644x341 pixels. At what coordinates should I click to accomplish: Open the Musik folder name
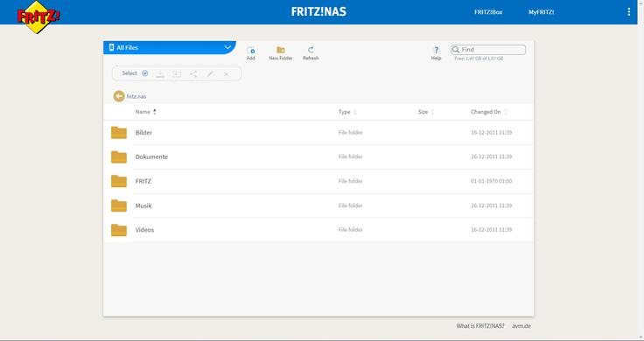click(x=143, y=205)
